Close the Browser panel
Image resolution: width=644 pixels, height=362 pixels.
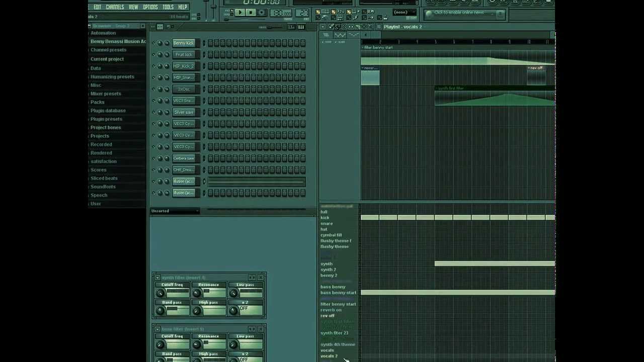pyautogui.click(x=143, y=26)
